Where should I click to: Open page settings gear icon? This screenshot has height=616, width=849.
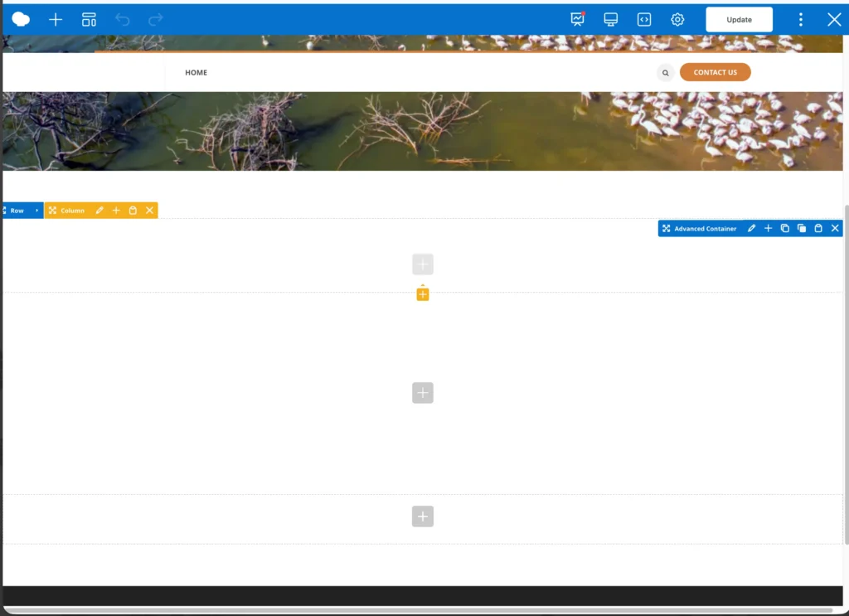coord(677,20)
